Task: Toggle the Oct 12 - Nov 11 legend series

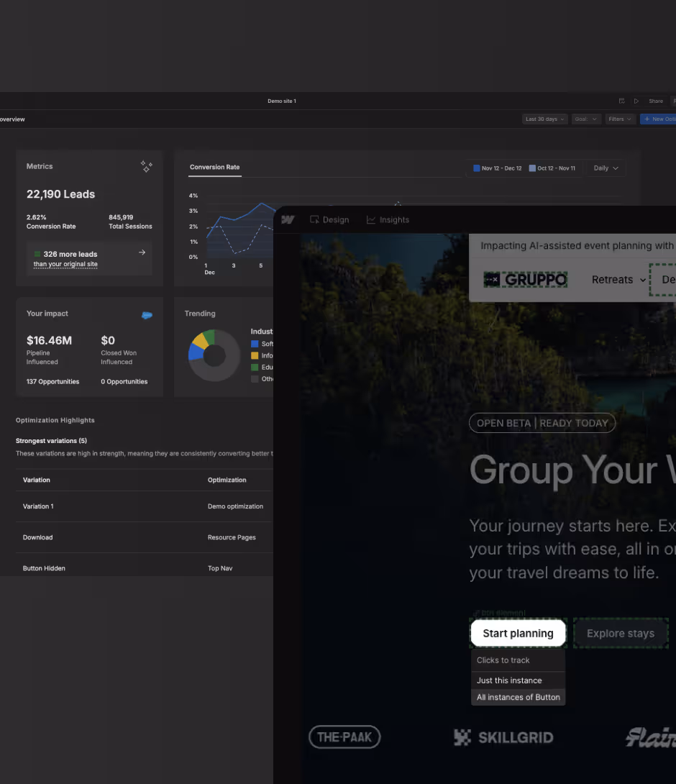Action: [552, 168]
